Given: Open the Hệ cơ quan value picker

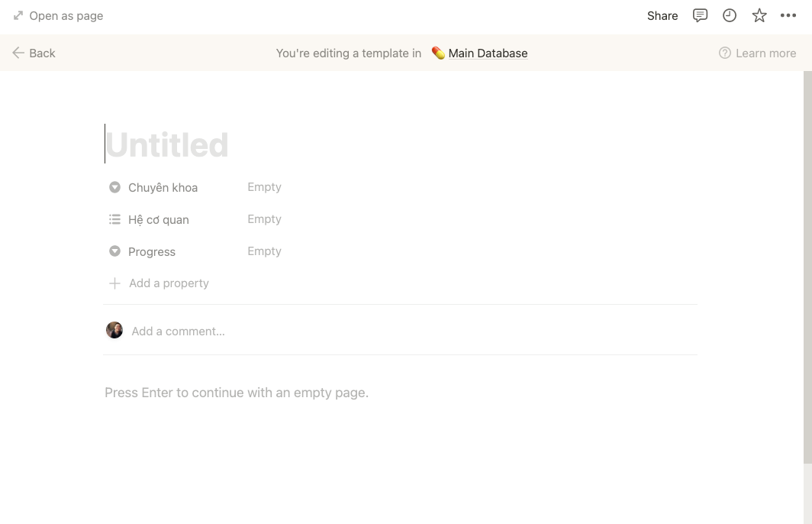Looking at the screenshot, I should tap(264, 218).
